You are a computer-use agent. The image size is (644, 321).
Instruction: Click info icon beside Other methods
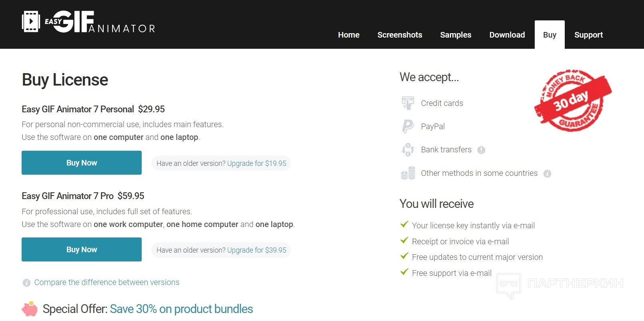547,173
